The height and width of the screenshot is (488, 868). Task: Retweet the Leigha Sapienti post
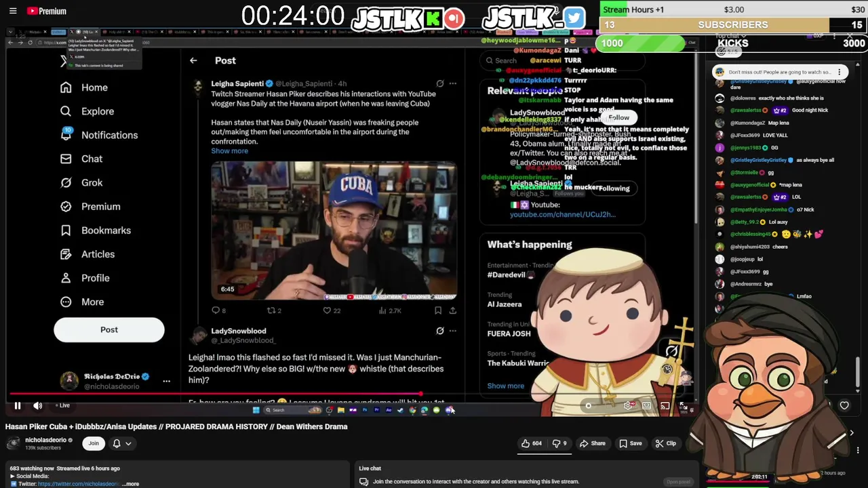click(x=274, y=310)
